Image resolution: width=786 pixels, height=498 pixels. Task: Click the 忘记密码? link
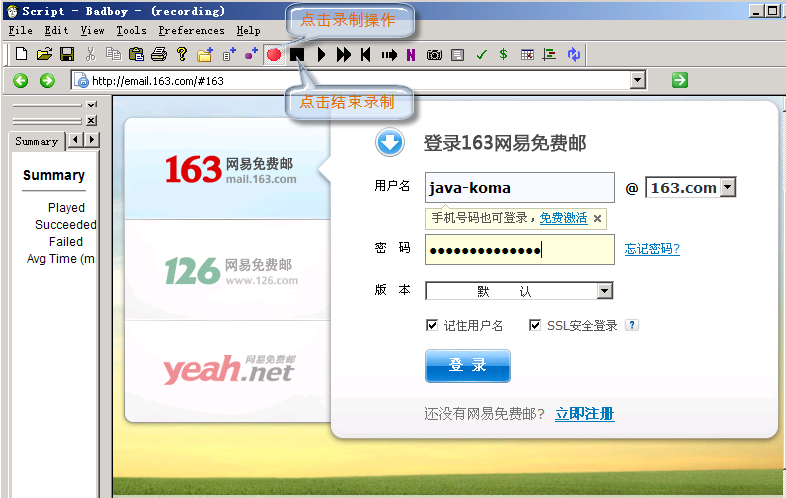pos(652,249)
